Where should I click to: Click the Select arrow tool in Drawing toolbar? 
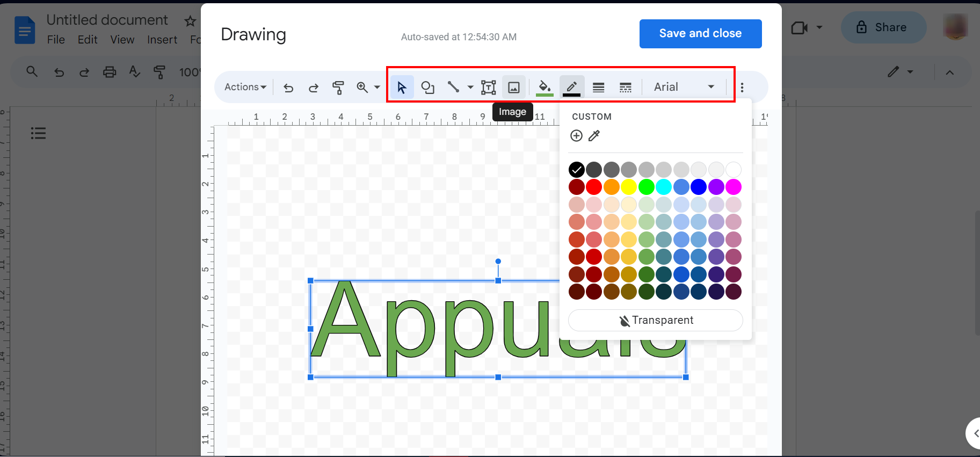tap(402, 87)
